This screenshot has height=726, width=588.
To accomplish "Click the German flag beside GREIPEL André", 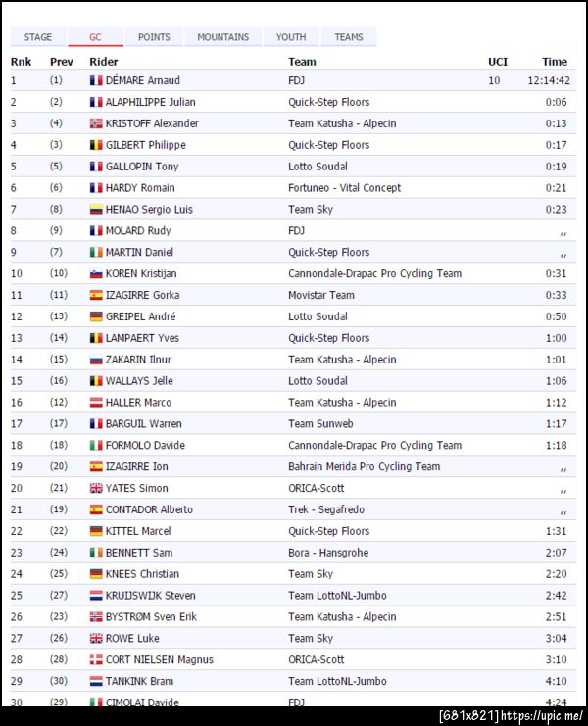I will click(x=96, y=316).
